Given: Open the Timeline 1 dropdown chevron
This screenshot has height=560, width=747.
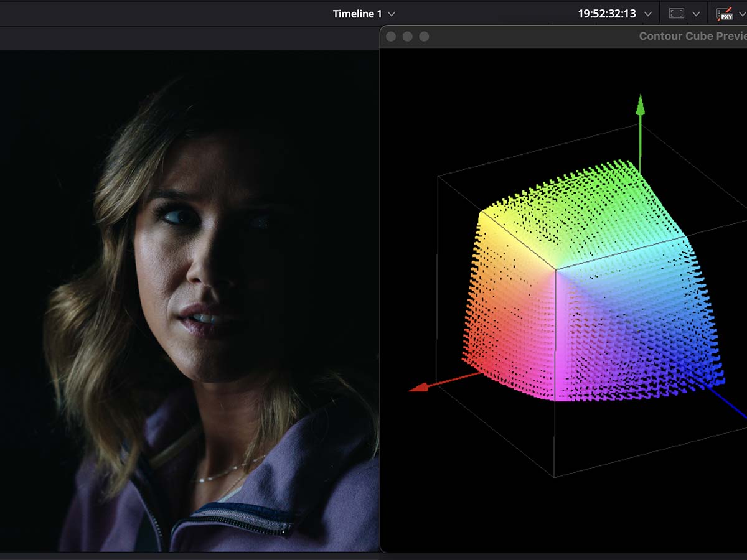Looking at the screenshot, I should [x=392, y=14].
